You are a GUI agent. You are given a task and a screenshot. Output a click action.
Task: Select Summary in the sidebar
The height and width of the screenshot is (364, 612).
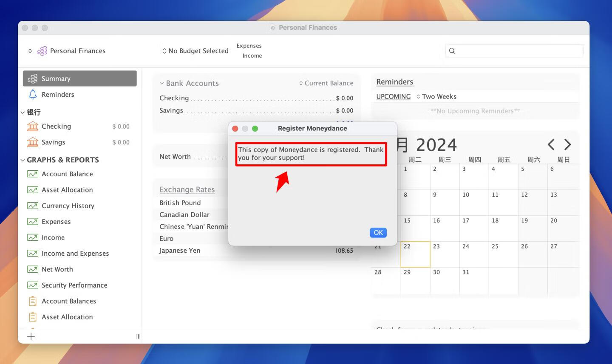80,79
